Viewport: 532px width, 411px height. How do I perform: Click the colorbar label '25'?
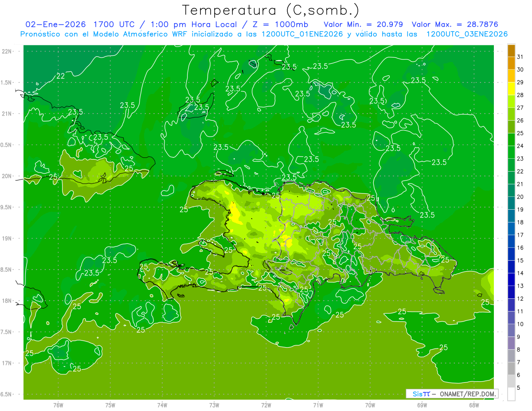coord(520,133)
